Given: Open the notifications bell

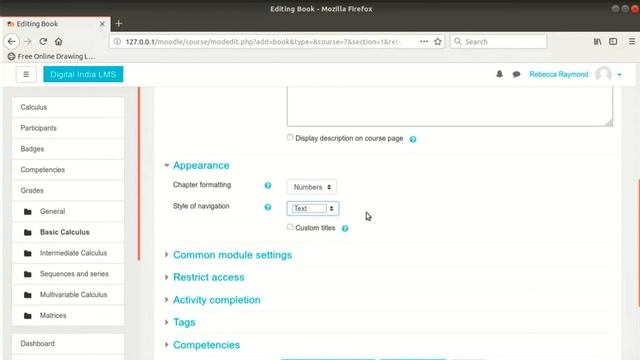Looking at the screenshot, I should click(x=499, y=74).
